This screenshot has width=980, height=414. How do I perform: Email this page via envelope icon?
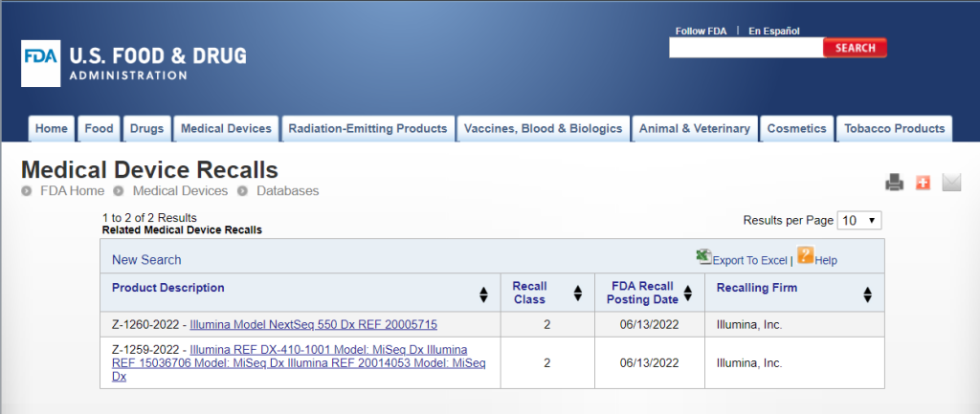point(951,183)
